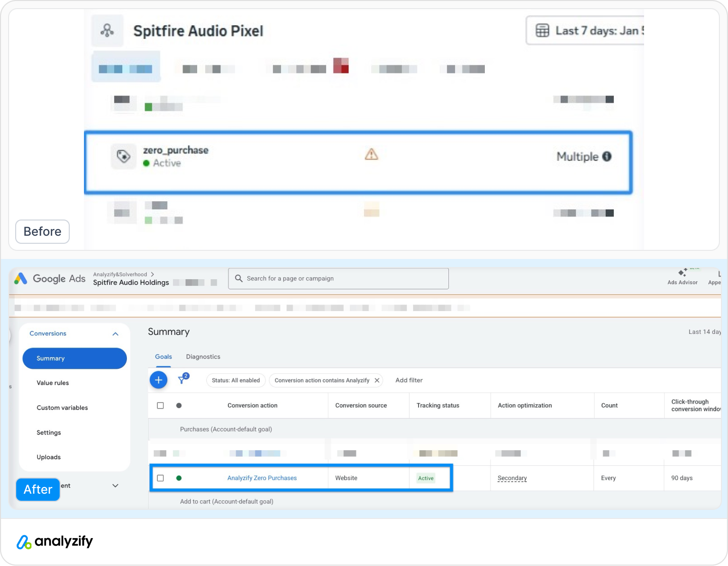Screen dimensions: 728x566
Task: Sort by Count column
Action: (x=609, y=406)
